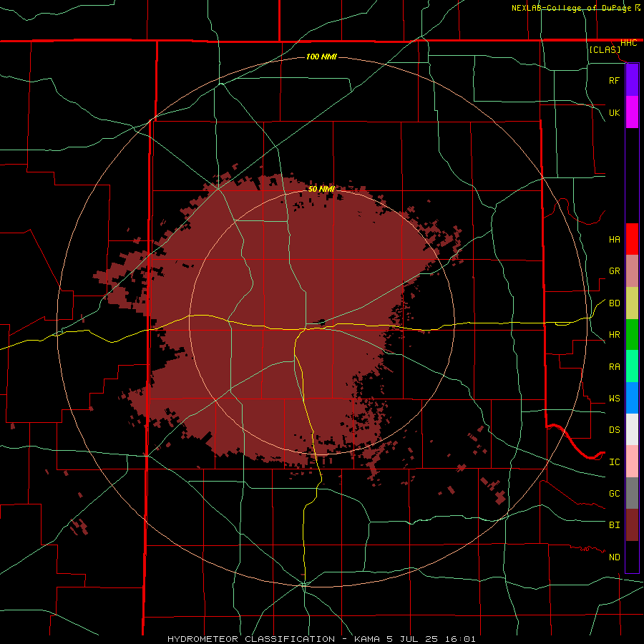Viewport: 644px width, 644px height.
Task: Click the RA legend label
Action: pos(614,367)
